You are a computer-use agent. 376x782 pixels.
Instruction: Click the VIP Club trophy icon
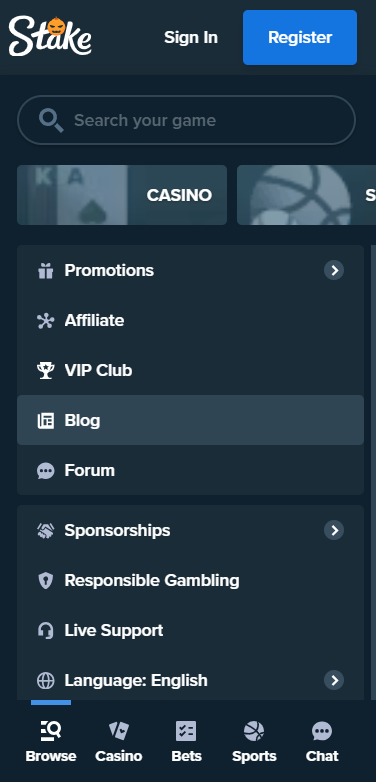[x=45, y=371]
